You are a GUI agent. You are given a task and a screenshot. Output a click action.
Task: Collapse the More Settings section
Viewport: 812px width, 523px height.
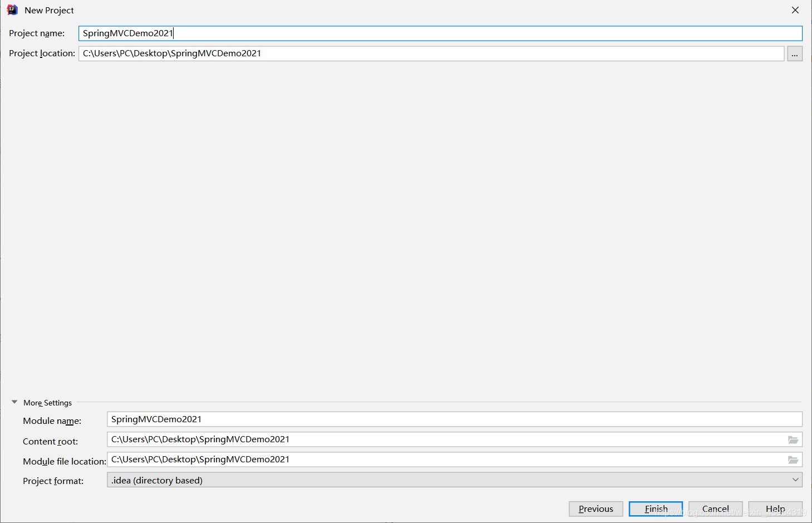coord(14,402)
